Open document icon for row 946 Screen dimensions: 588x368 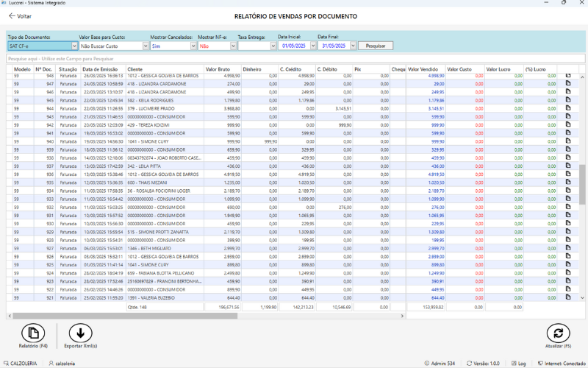568,91
